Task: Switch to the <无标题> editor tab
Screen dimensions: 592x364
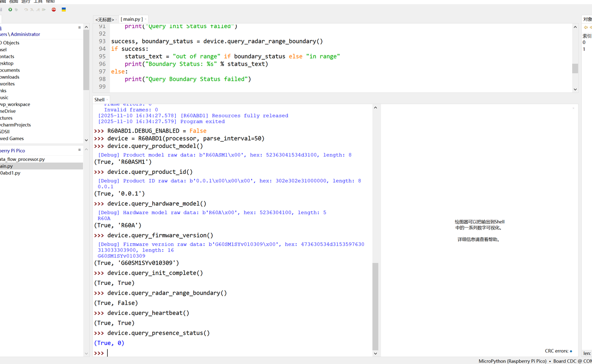Action: tap(105, 19)
